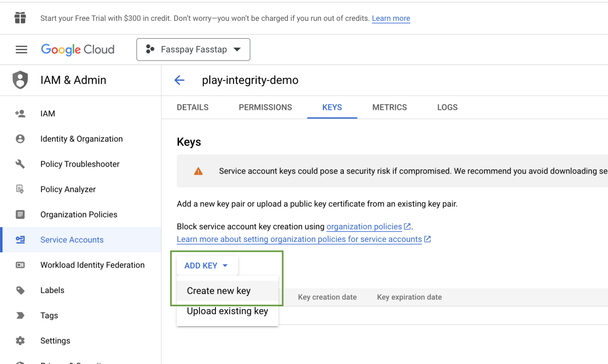608x364 pixels.
Task: Open Policy Analyzer in sidebar
Action: tap(80, 189)
